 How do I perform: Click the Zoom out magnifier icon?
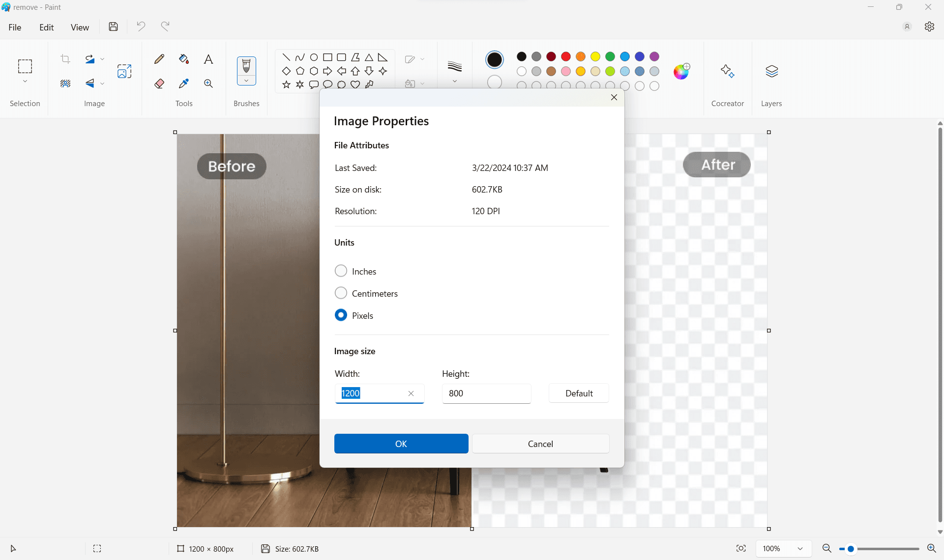[827, 548]
